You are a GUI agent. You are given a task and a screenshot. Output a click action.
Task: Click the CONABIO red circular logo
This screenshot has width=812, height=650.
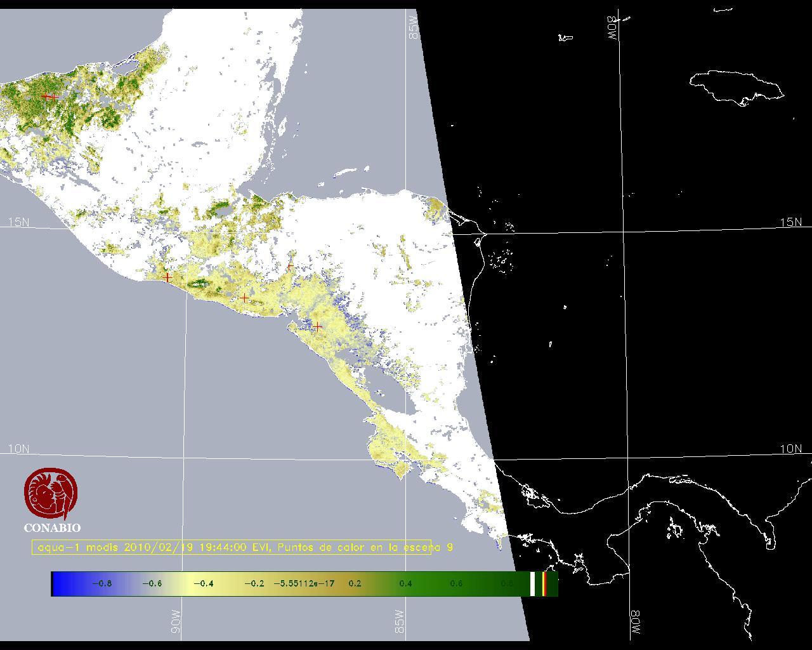(x=51, y=494)
